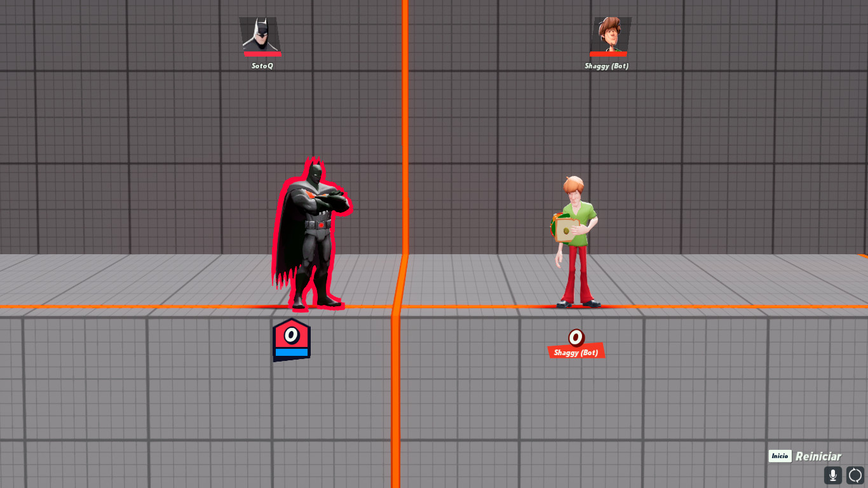Screen dimensions: 868x488
Task: Click the circular restart icon
Action: (855, 475)
